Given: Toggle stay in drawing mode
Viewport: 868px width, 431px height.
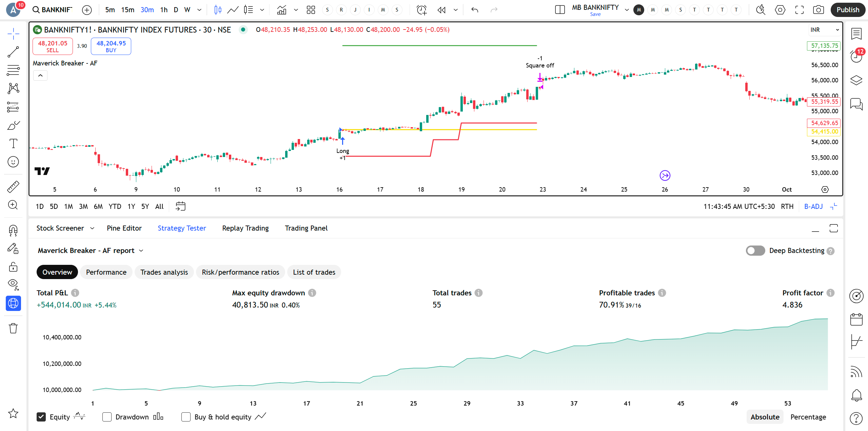Looking at the screenshot, I should pos(13,249).
